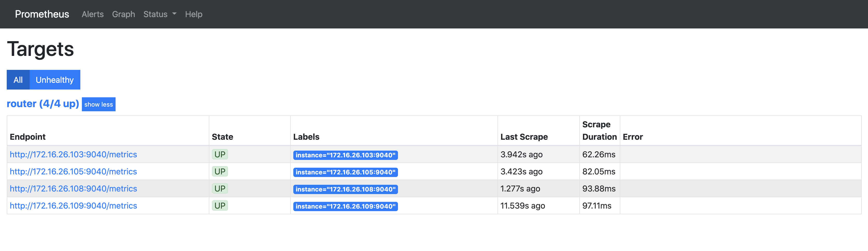The height and width of the screenshot is (251, 868).
Task: Open the Help link in navbar
Action: coord(193,14)
